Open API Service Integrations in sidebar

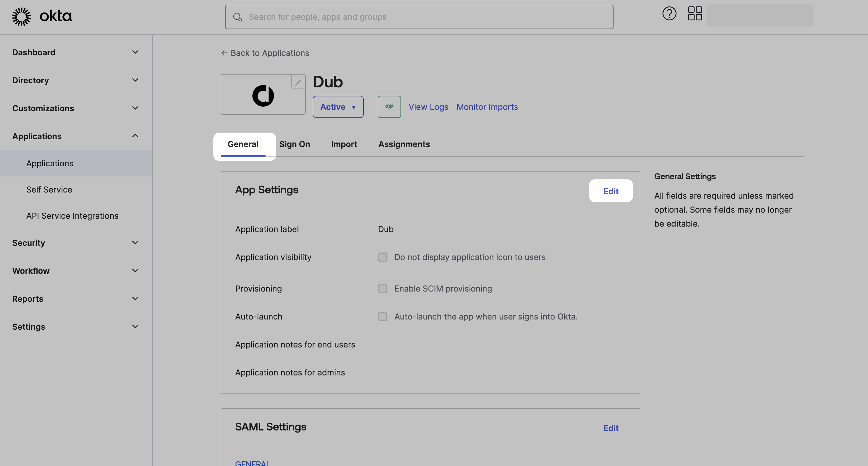pos(76,216)
